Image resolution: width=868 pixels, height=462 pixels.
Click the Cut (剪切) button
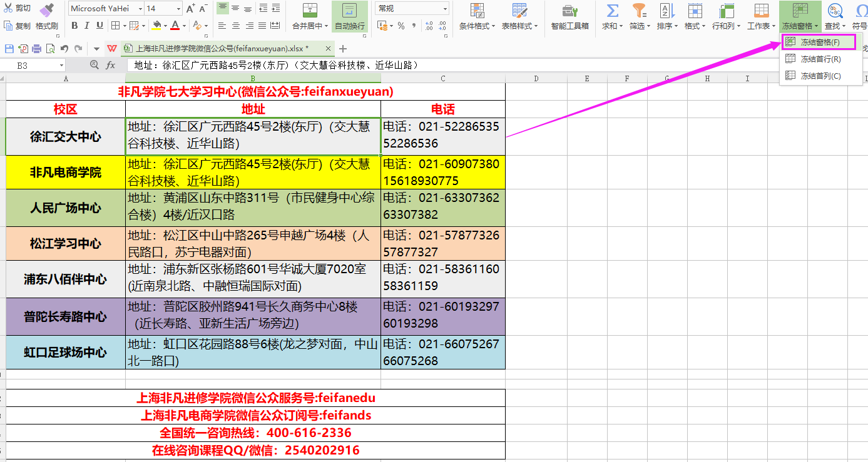click(18, 8)
